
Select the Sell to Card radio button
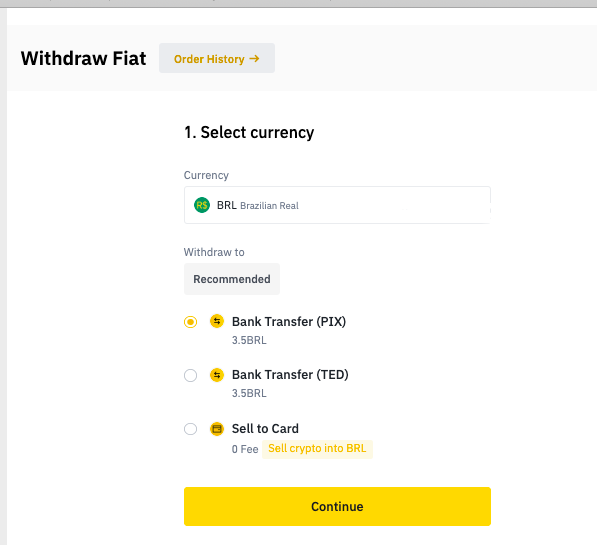(190, 429)
